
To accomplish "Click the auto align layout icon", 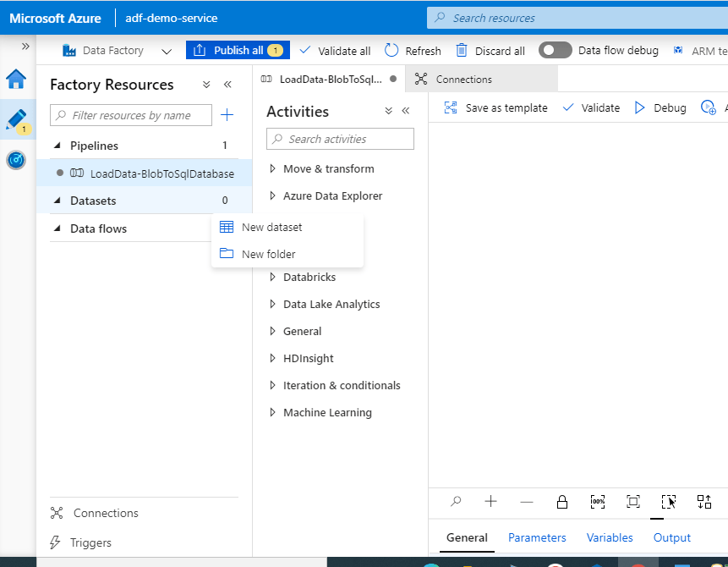I will coord(704,502).
